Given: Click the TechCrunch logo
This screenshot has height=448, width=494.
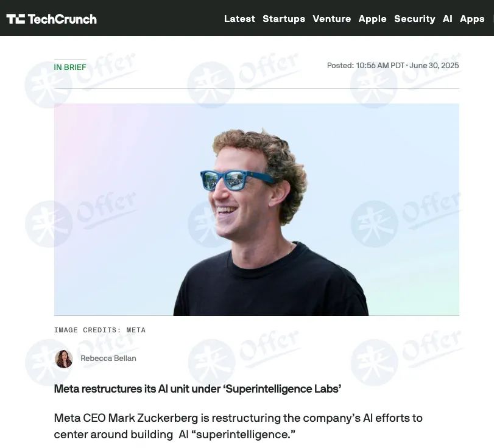Looking at the screenshot, I should 51,19.
